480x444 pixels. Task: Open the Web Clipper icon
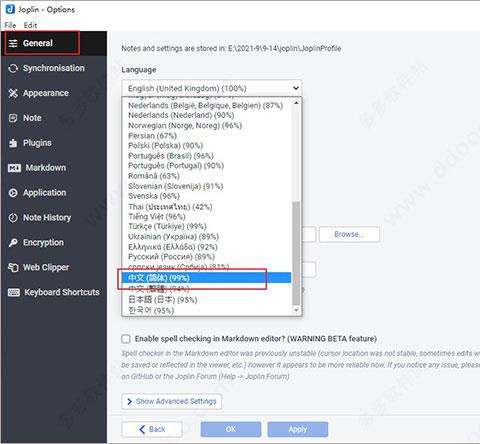pyautogui.click(x=13, y=267)
